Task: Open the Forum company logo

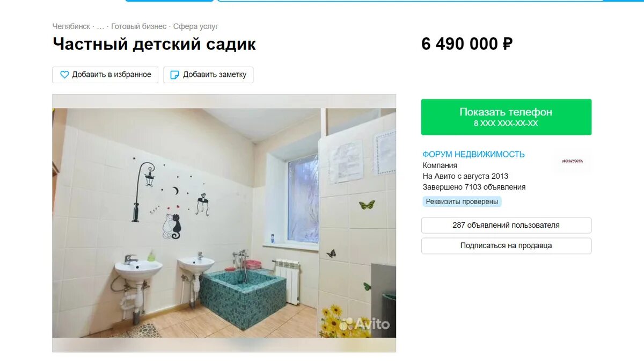Action: (572, 161)
